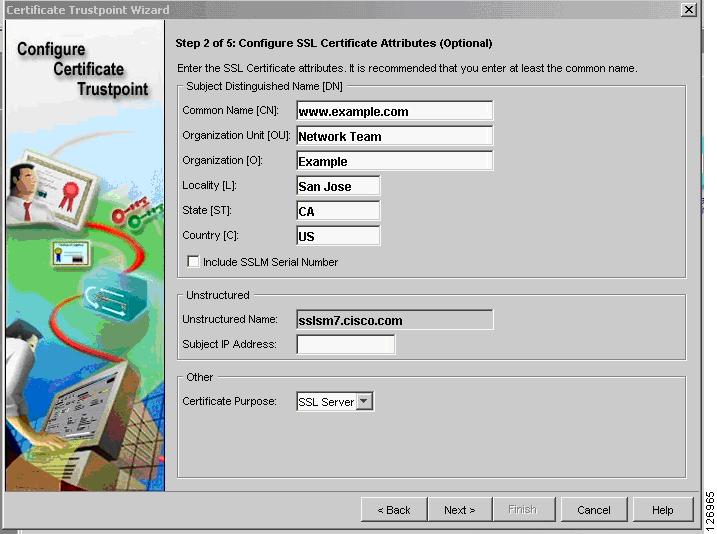
Task: Click the State [ST] field
Action: pos(338,211)
